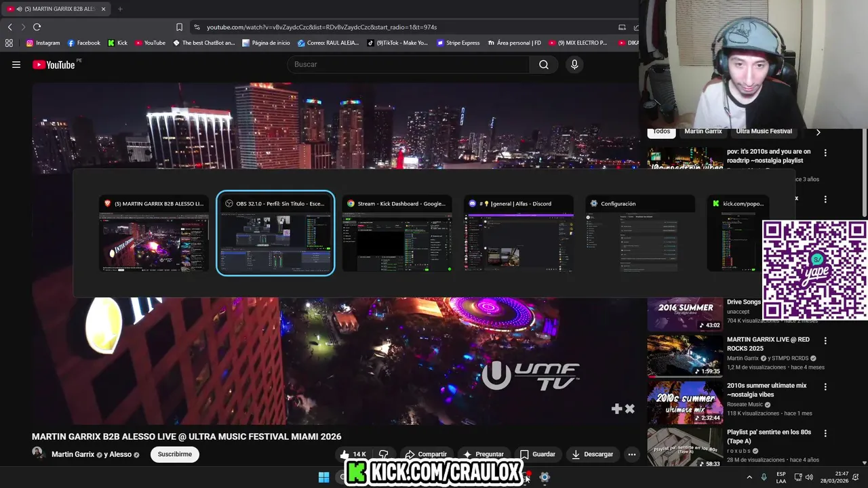The height and width of the screenshot is (488, 868).
Task: Open options menu for Playlist pa' sentirte en los 80s
Action: [825, 433]
